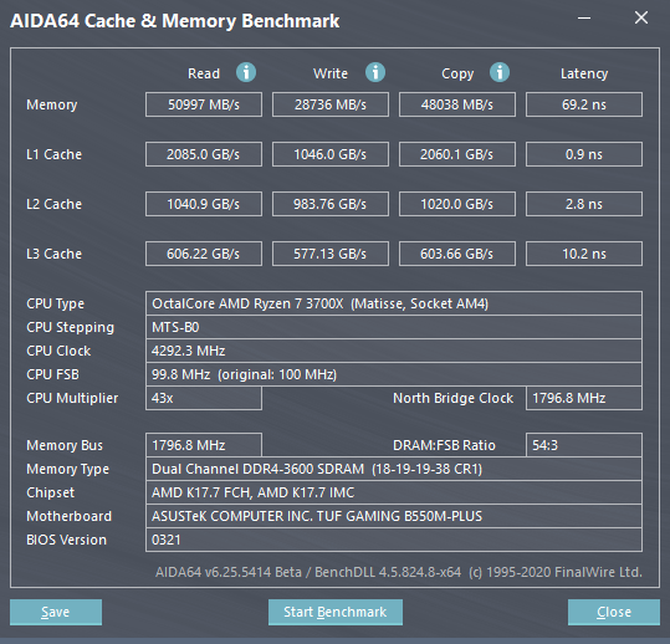Select the Motherboard name field
The height and width of the screenshot is (644, 670).
point(394,516)
